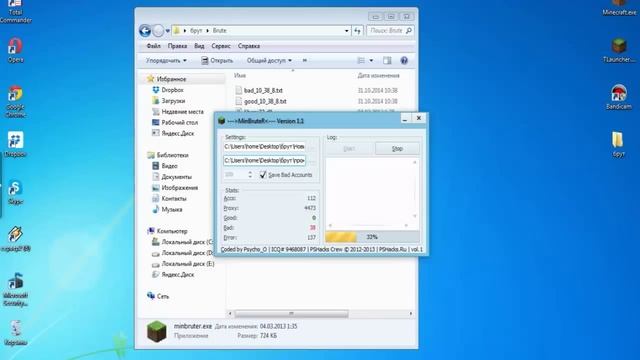Launch the Opera desktop shortcut
This screenshot has width=640, height=360.
15,51
